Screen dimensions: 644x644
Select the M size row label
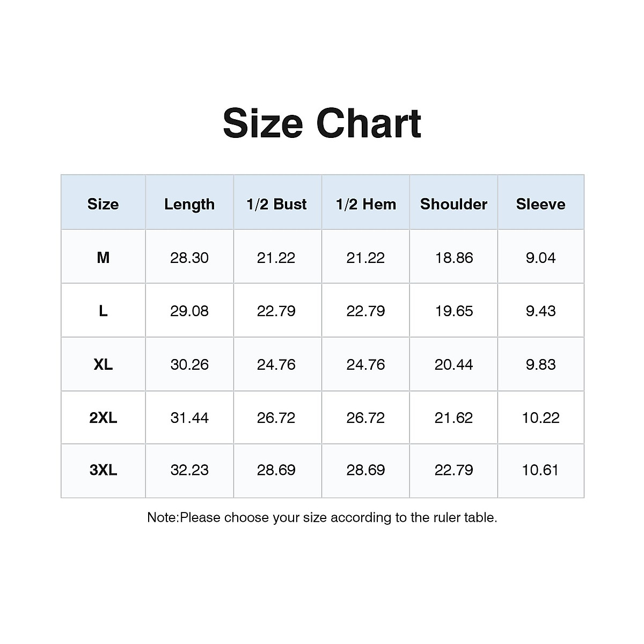click(103, 258)
